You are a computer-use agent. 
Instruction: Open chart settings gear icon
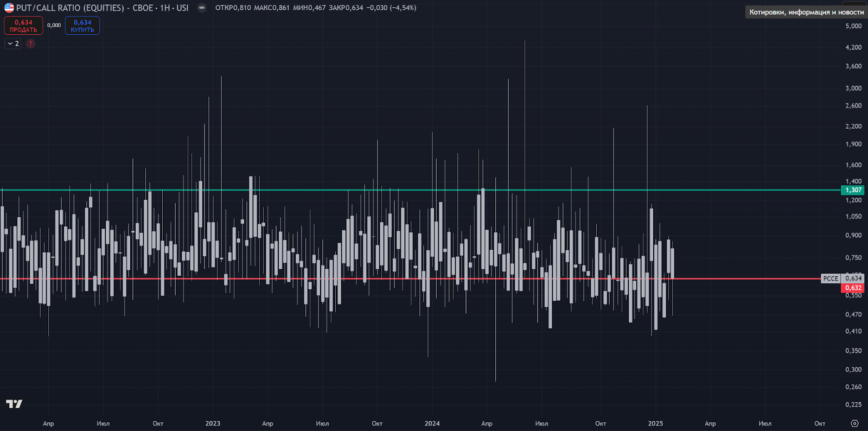(854, 423)
